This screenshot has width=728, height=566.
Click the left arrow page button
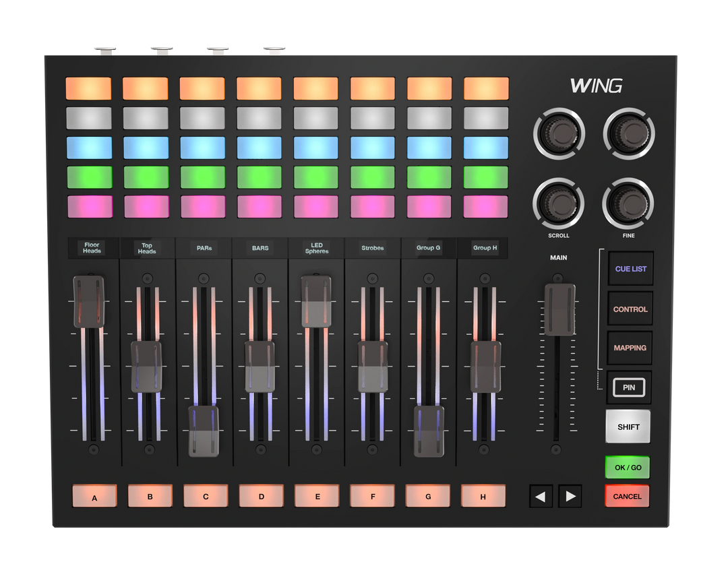click(541, 497)
